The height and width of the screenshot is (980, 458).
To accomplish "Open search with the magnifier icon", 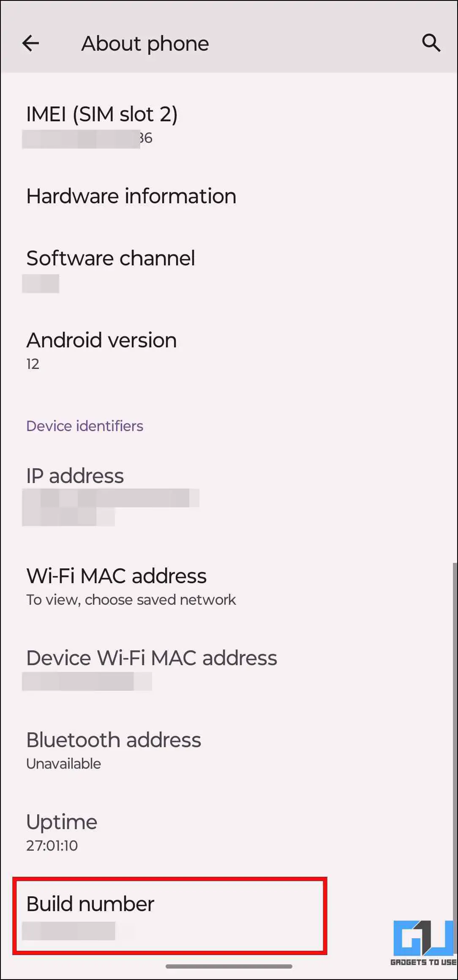I will click(x=431, y=43).
